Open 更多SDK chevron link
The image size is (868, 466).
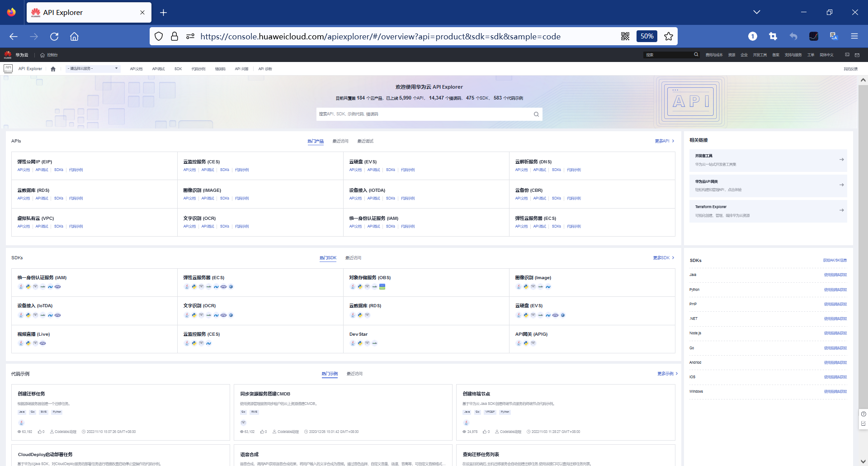(664, 258)
